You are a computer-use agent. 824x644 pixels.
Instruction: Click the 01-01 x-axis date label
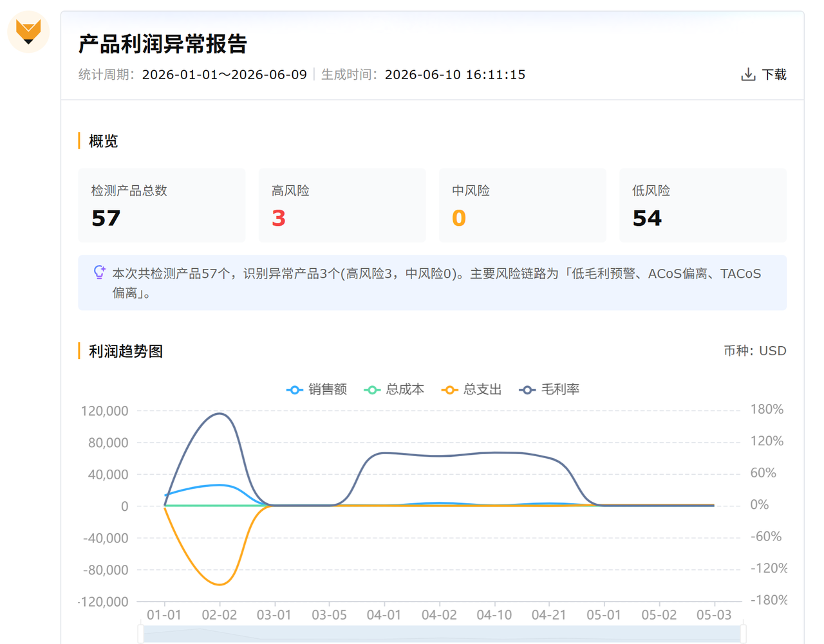click(x=164, y=614)
